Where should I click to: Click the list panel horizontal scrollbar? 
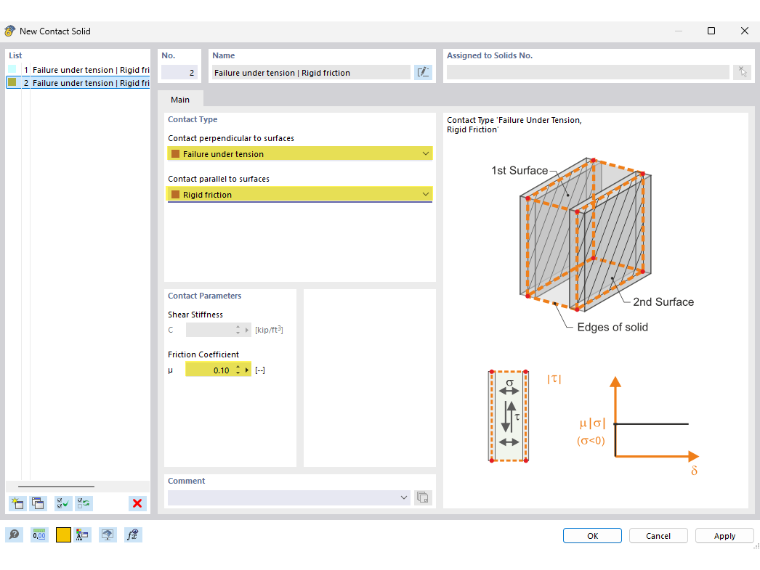coord(56,486)
